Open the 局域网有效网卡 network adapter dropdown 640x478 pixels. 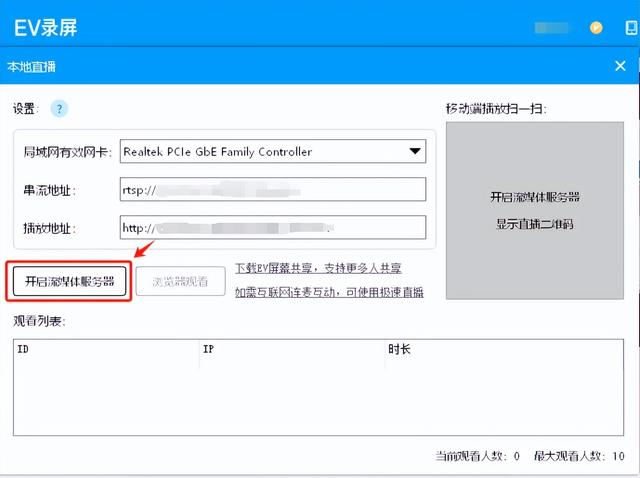pos(273,151)
